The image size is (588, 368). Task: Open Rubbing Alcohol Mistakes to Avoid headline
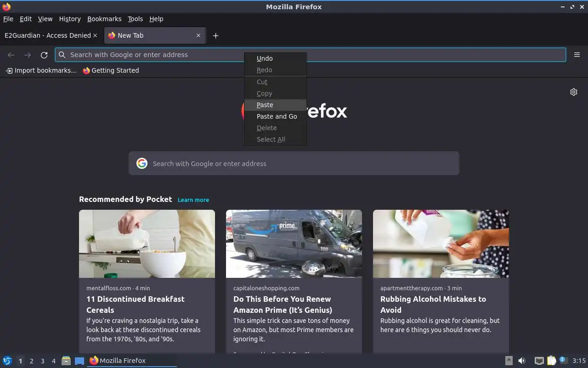433,305
